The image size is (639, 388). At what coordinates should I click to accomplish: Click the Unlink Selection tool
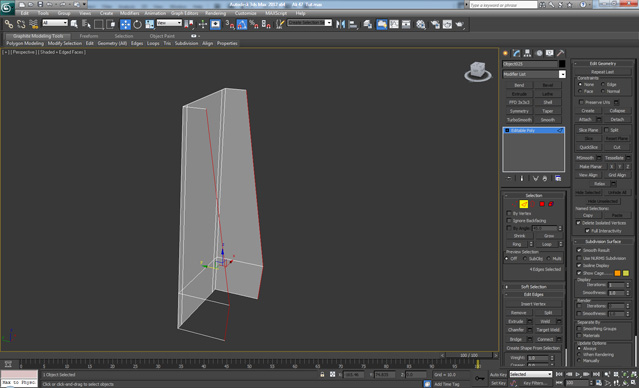[x=21, y=24]
